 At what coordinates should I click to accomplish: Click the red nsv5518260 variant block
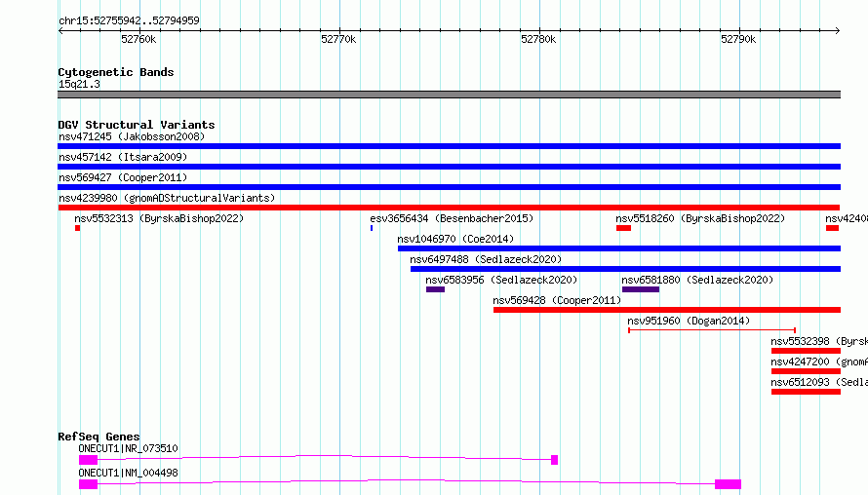[624, 228]
